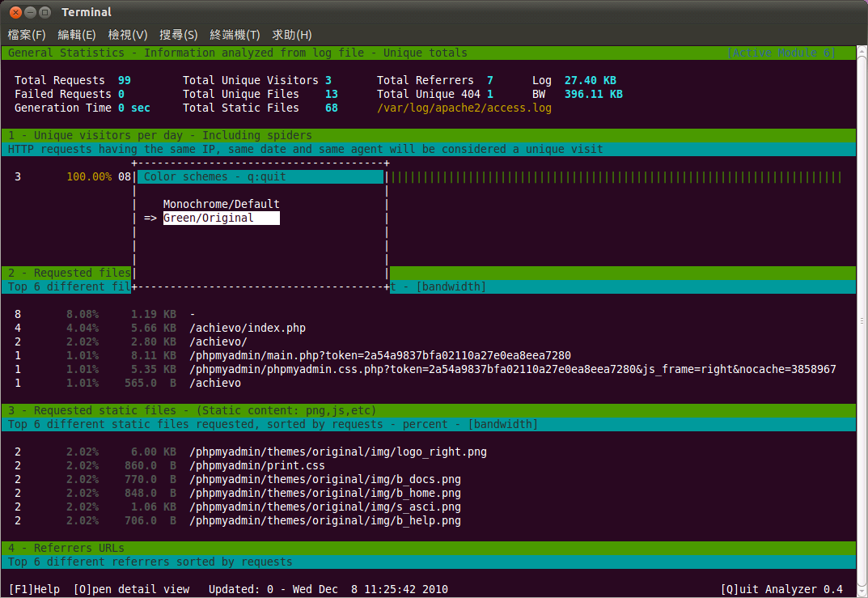Viewport: 868px width, 598px height.
Task: Open the 檔案(F) menu
Action: (x=27, y=35)
